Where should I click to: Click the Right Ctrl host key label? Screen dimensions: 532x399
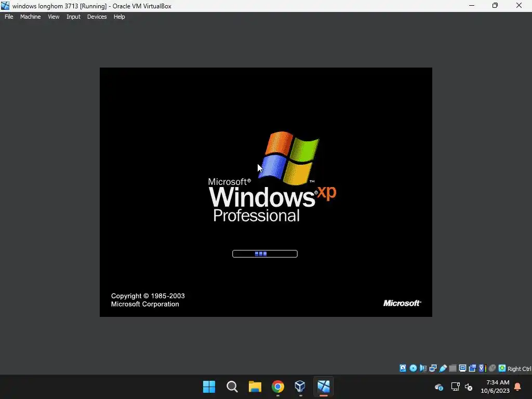[x=519, y=369]
